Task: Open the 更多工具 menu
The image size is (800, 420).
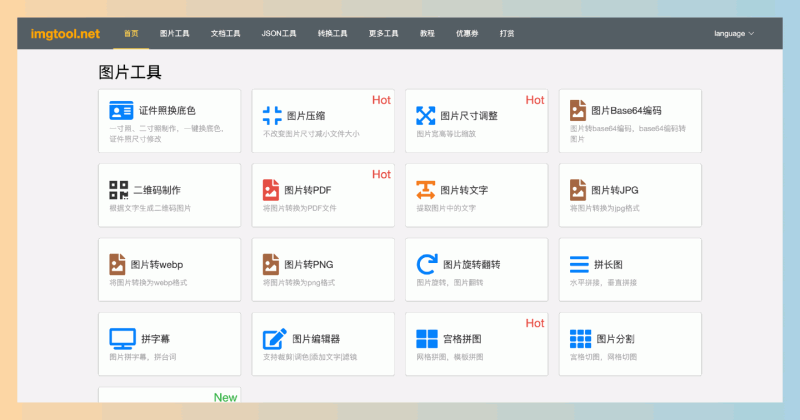Action: point(383,34)
